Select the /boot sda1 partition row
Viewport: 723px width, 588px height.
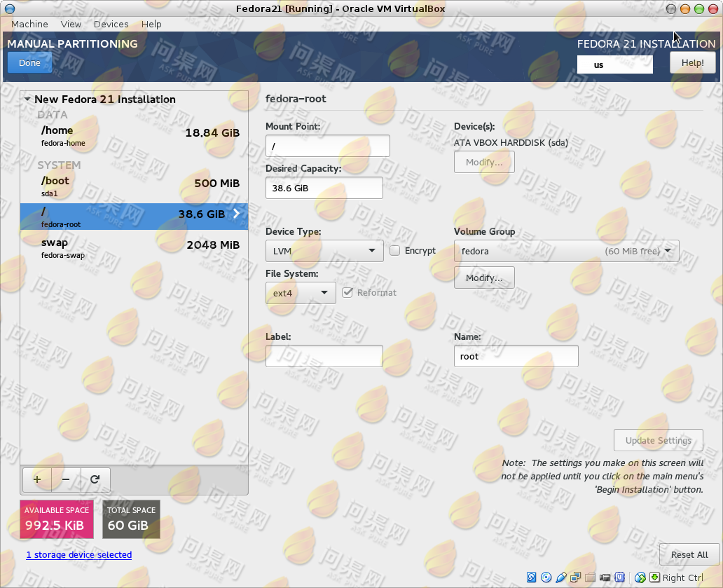tap(135, 186)
